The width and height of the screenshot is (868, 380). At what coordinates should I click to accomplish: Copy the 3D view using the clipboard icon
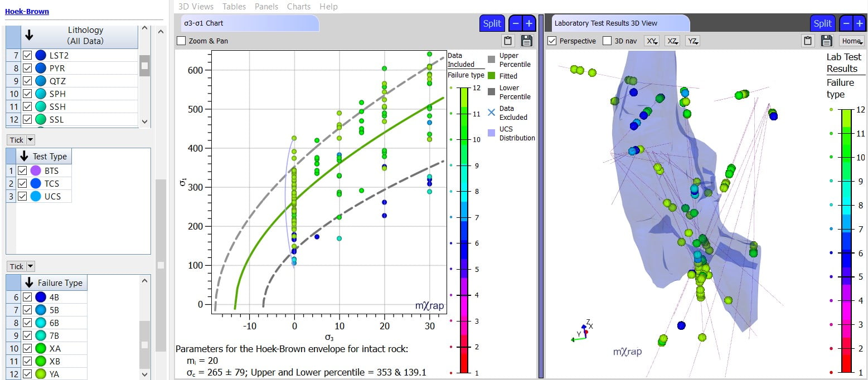tap(808, 40)
